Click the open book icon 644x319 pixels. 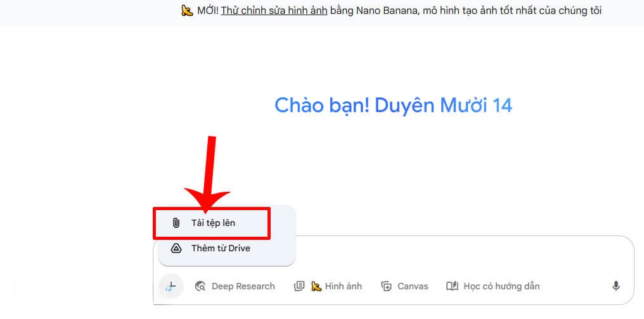(x=452, y=286)
